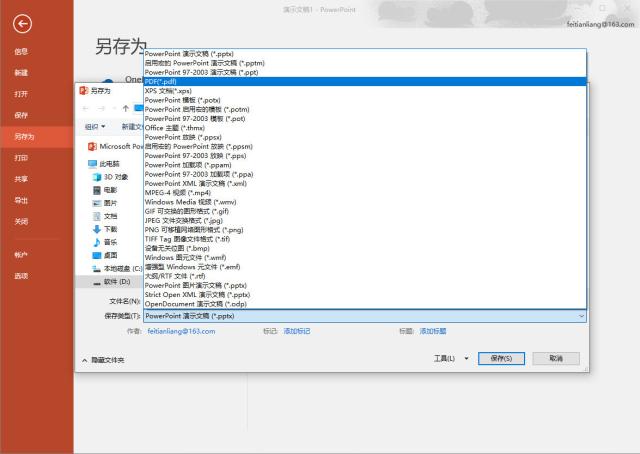Click the back arrow circle icon
This screenshot has width=640, height=454.
point(22,24)
